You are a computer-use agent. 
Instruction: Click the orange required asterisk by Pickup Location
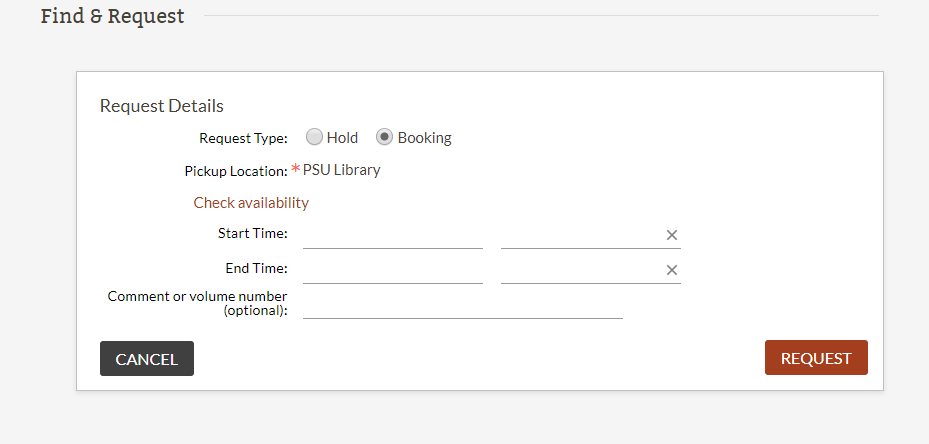pyautogui.click(x=296, y=170)
